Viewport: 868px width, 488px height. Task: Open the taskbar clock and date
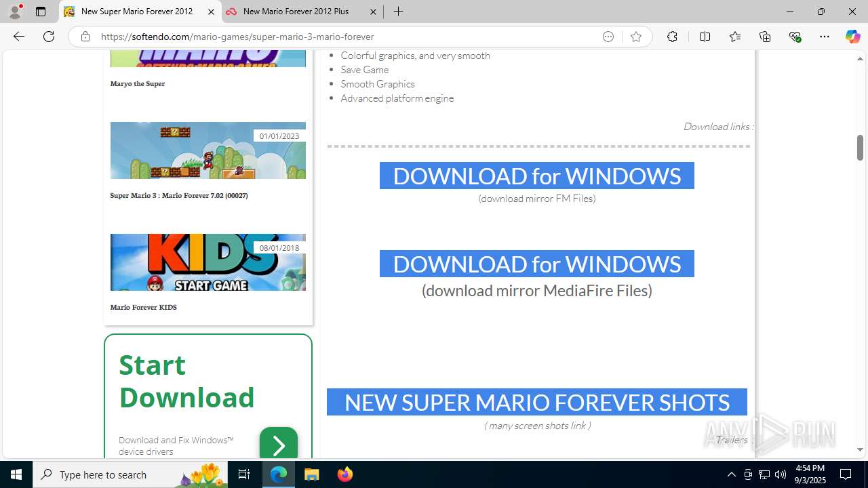810,474
